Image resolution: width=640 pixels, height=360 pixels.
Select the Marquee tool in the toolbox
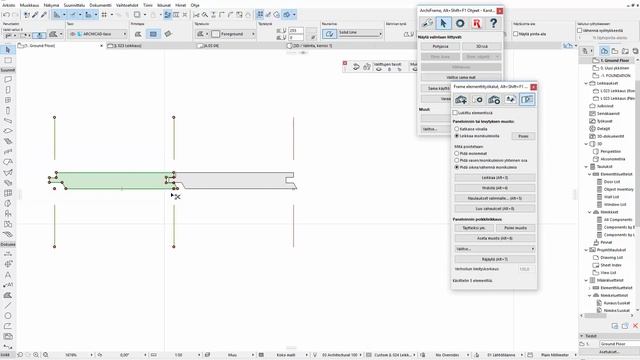tap(8, 60)
